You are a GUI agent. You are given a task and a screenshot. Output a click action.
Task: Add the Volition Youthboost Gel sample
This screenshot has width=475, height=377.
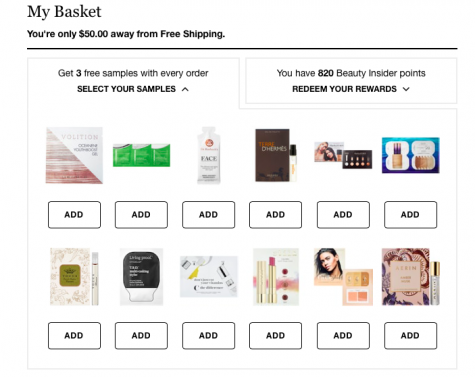coord(74,215)
